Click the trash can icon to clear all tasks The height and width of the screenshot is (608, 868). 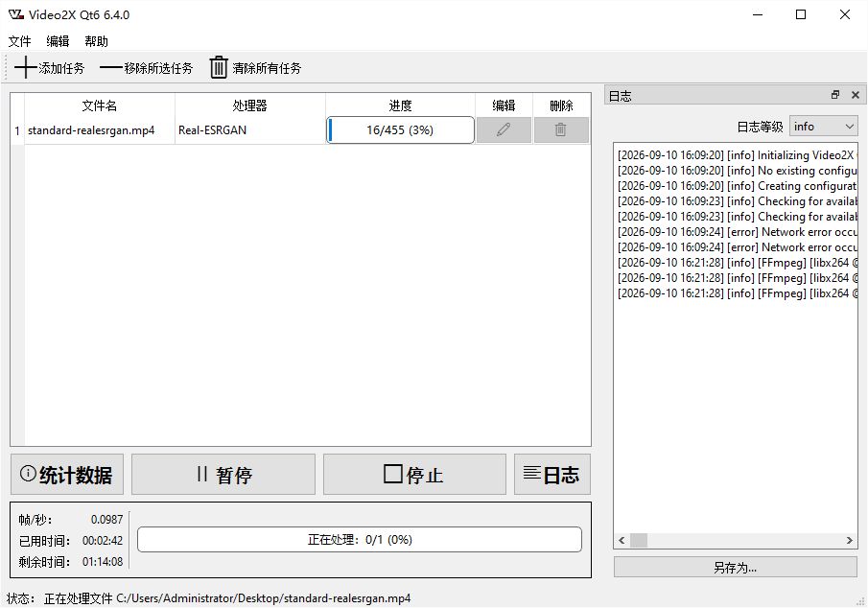[x=219, y=67]
